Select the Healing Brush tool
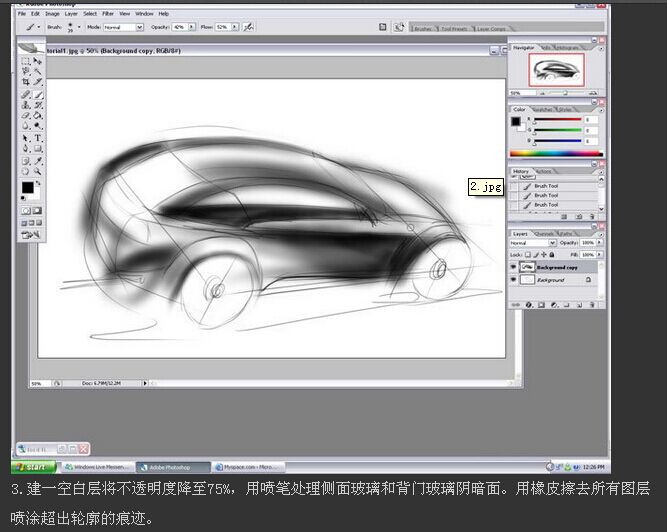 click(26, 94)
